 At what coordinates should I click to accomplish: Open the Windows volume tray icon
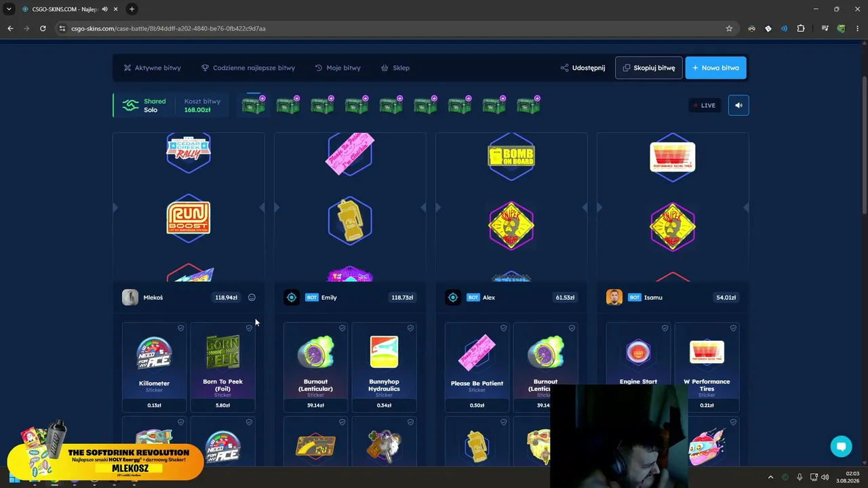pos(825,477)
